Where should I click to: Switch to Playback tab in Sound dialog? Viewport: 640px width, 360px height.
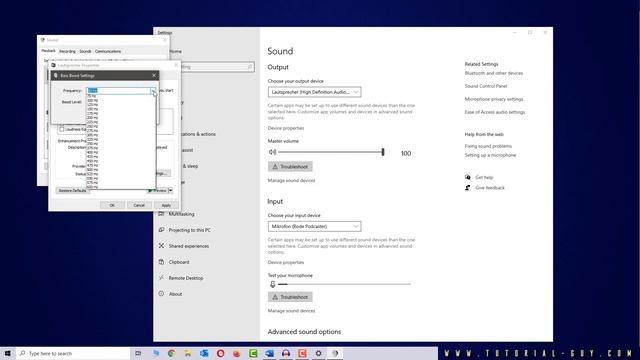pos(48,51)
